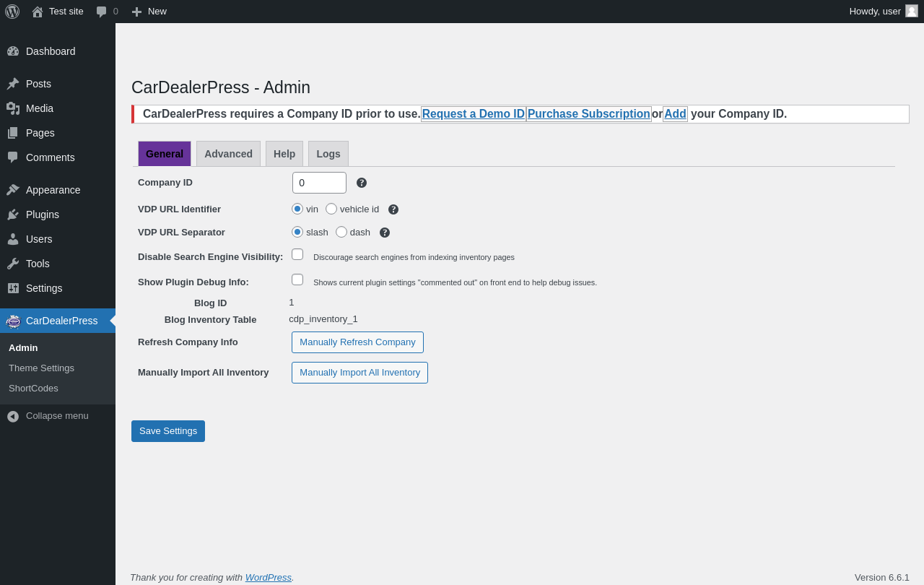Click the VDP URL Identifier help icon

point(393,209)
